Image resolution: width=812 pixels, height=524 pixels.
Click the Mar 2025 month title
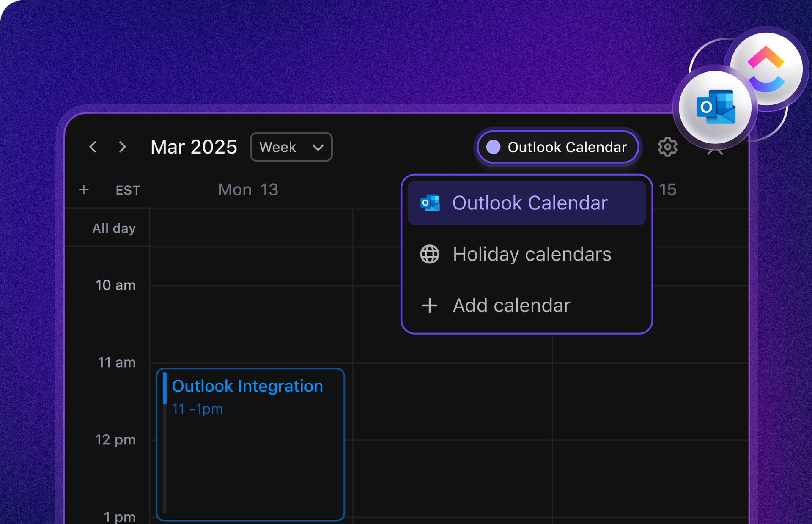click(194, 147)
